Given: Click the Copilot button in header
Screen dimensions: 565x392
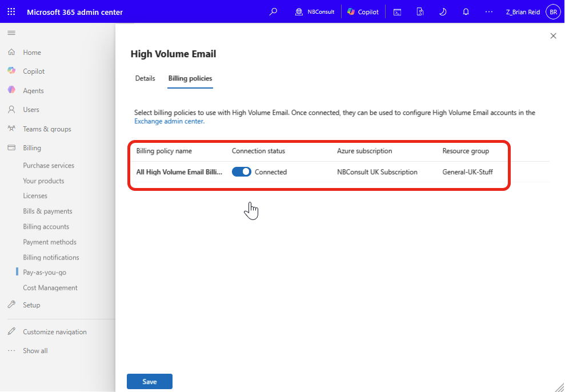Looking at the screenshot, I should [363, 12].
